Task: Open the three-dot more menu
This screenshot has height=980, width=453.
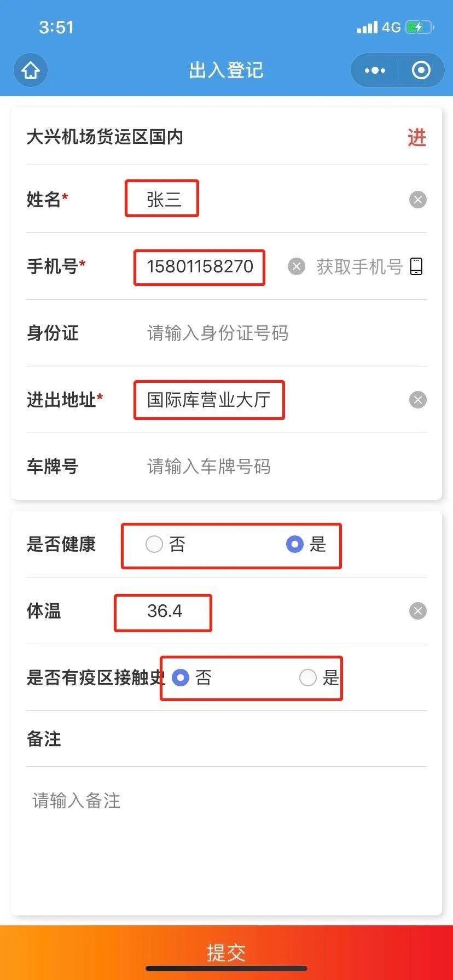Action: click(x=375, y=71)
